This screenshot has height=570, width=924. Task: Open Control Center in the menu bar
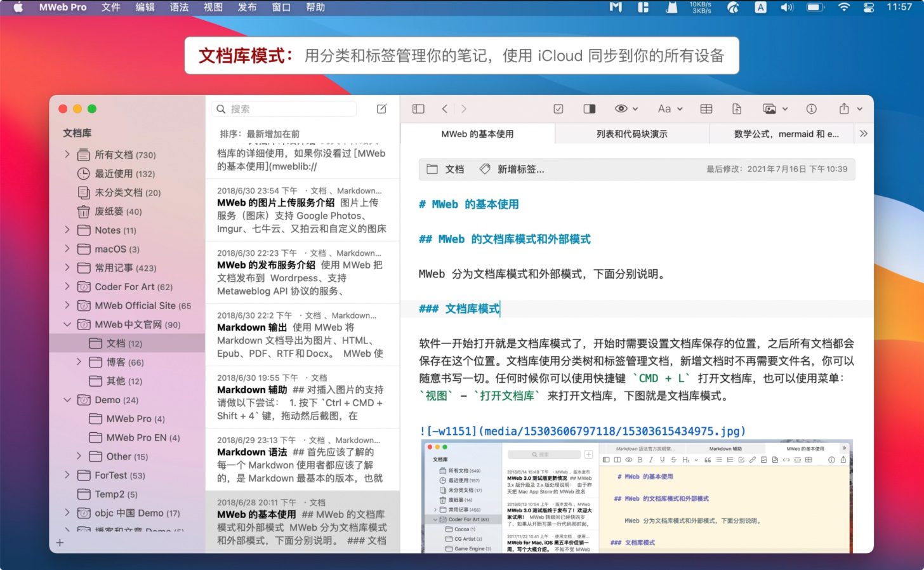click(869, 8)
